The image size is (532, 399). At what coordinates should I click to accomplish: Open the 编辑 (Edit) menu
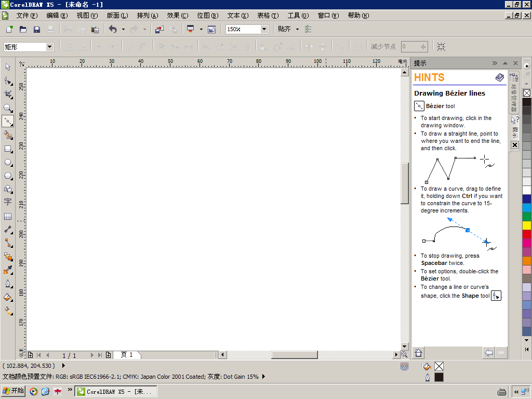click(x=57, y=16)
